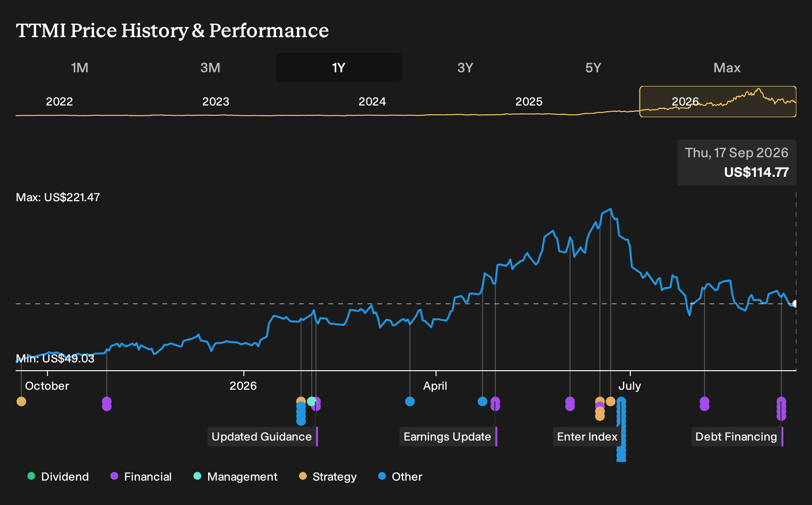Image resolution: width=812 pixels, height=505 pixels.
Task: Select the 1M time range tab
Action: [x=80, y=67]
